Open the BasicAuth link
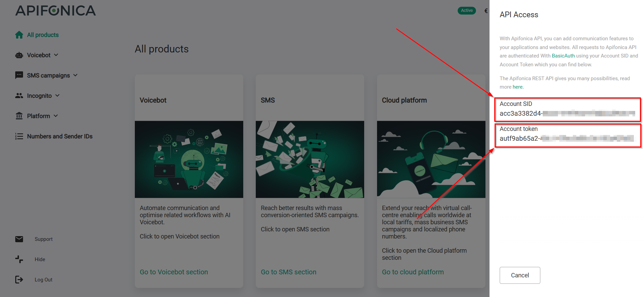This screenshot has width=644, height=297. pos(563,56)
